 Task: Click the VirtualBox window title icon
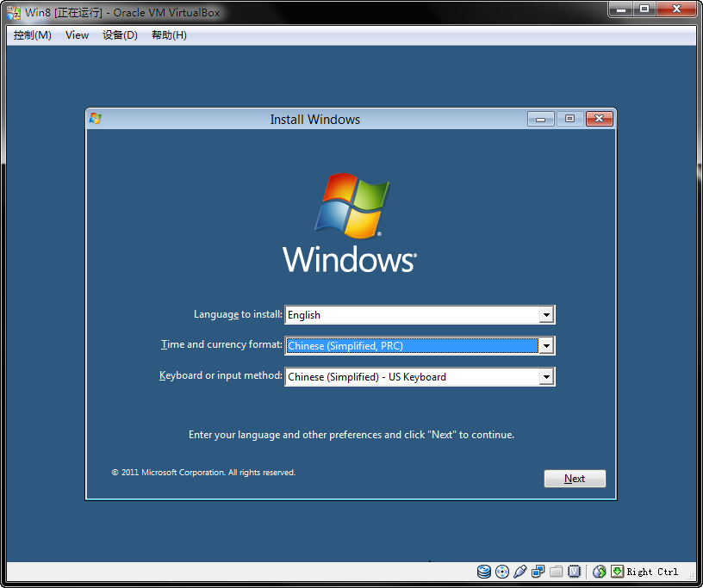click(14, 13)
